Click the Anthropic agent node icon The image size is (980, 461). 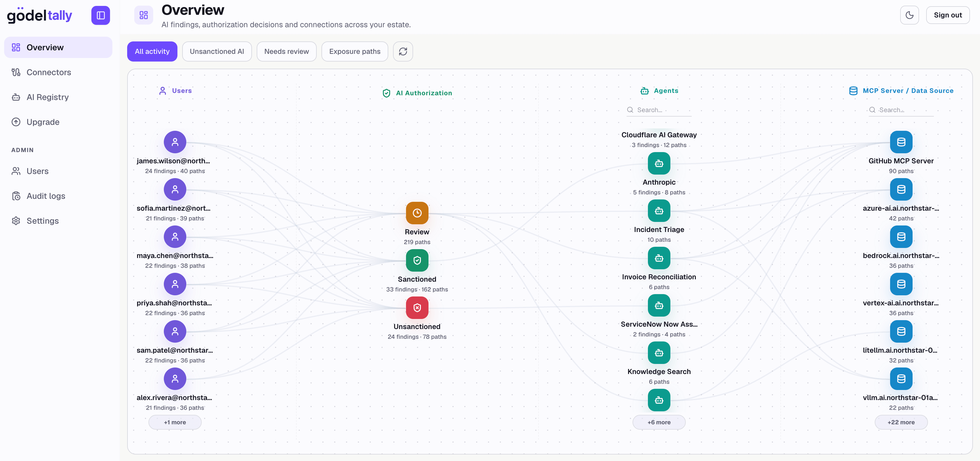[x=659, y=163]
